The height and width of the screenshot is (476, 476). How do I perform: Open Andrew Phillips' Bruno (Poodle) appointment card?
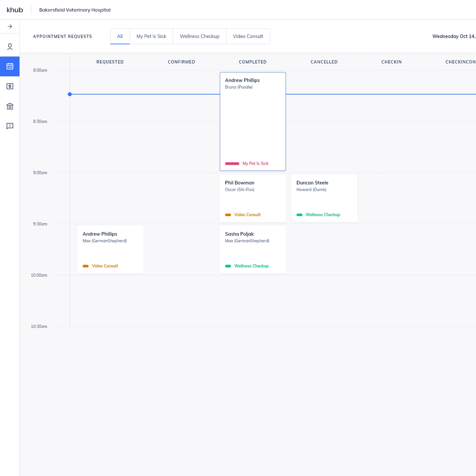click(253, 121)
